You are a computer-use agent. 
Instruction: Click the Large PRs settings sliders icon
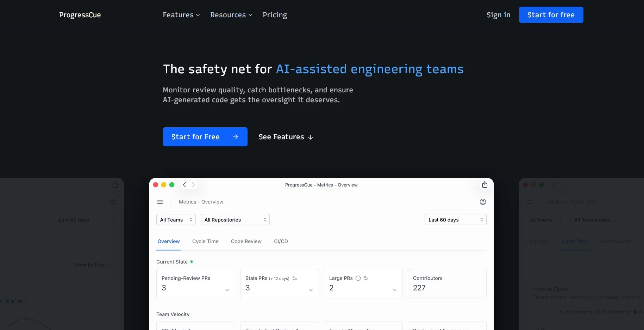coord(366,278)
